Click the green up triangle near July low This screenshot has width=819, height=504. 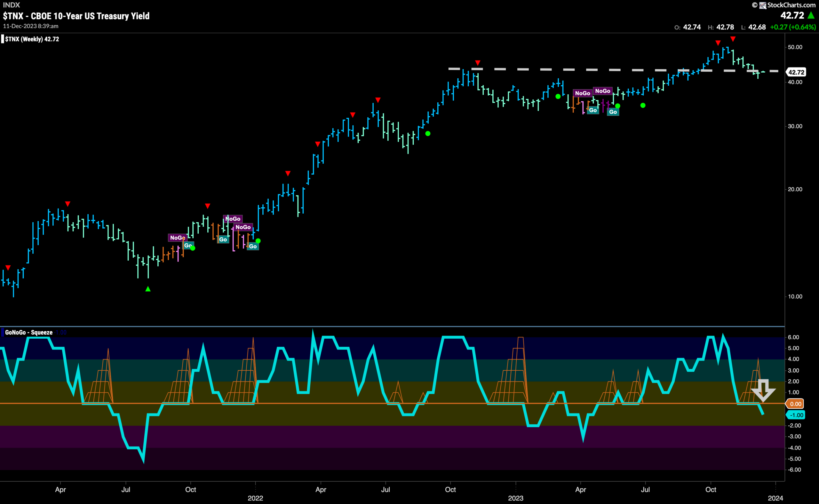[148, 289]
